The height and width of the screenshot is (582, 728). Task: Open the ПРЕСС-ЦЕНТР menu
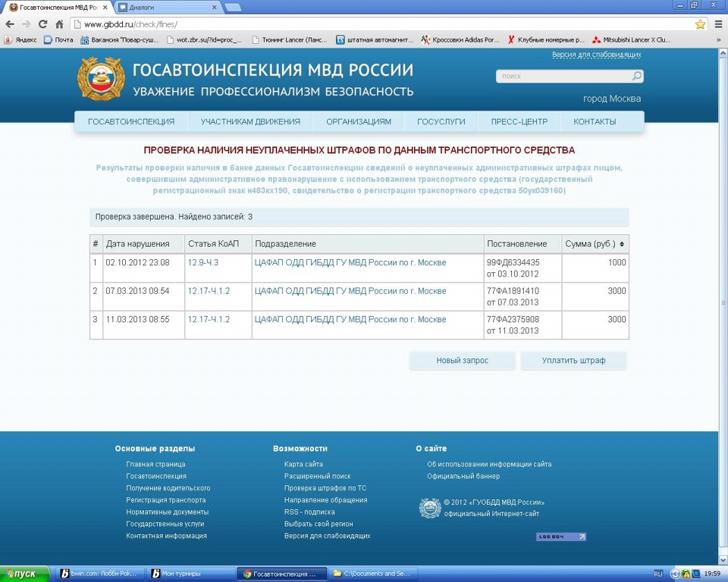(519, 121)
